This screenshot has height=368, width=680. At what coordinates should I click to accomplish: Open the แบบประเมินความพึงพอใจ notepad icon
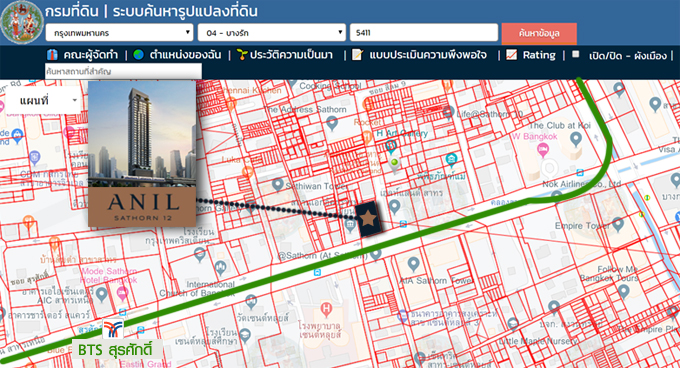(357, 55)
